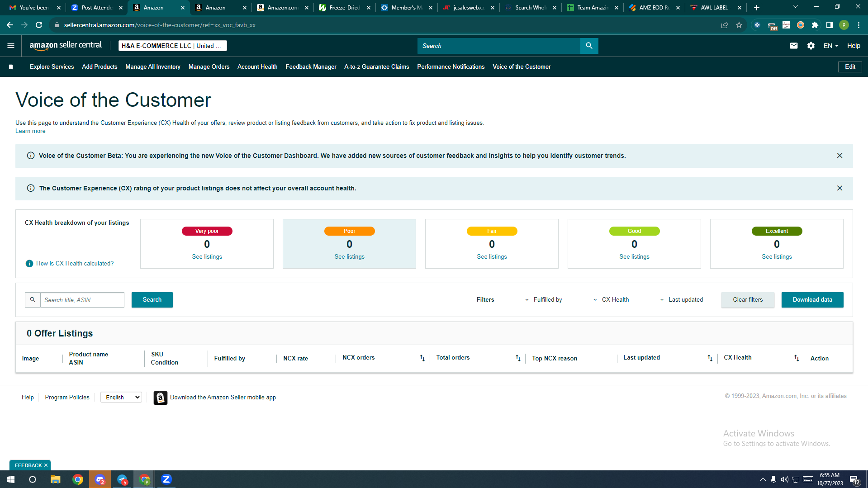Go to Manage Orders
This screenshot has height=488, width=868.
tap(209, 67)
